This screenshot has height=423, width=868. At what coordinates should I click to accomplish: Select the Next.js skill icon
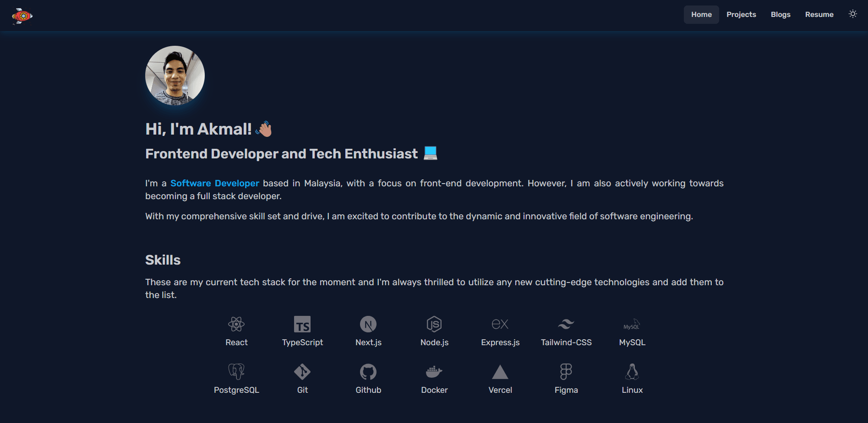(x=368, y=324)
